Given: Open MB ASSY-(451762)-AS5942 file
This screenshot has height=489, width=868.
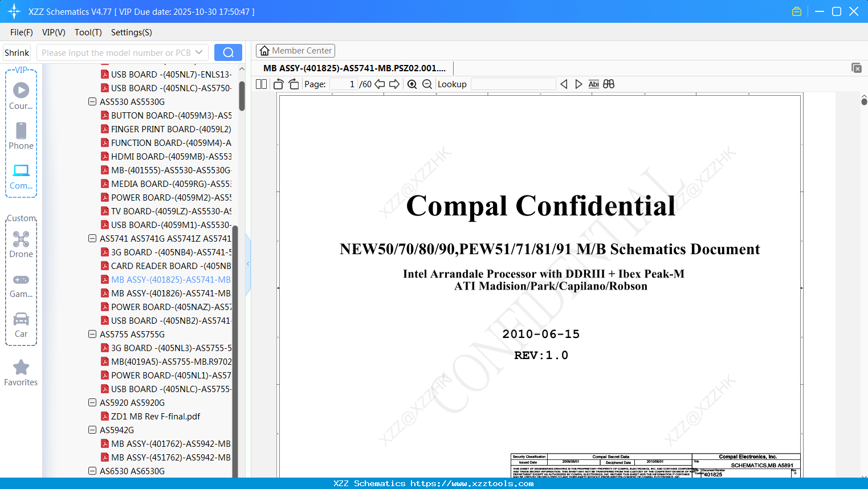Looking at the screenshot, I should click(x=166, y=458).
